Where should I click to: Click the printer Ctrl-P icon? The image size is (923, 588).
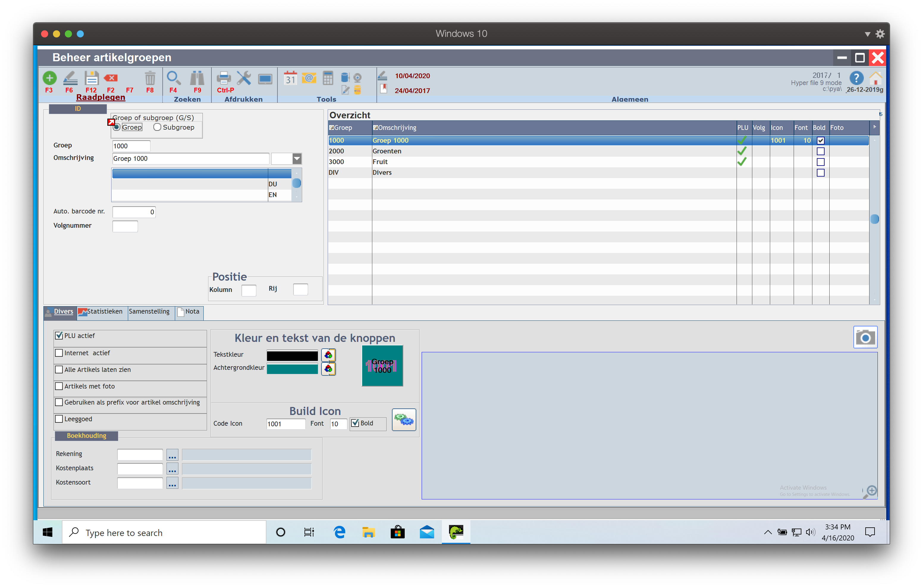tap(224, 78)
